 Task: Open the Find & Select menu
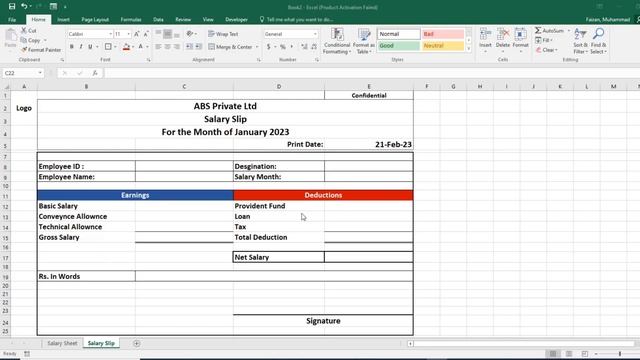pos(598,41)
